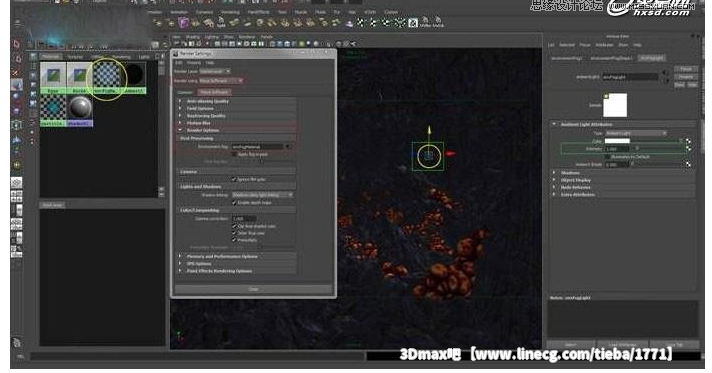Viewport: 712px width, 373px height.
Task: Open the Attributes menu in Attribute Editor
Action: (604, 45)
